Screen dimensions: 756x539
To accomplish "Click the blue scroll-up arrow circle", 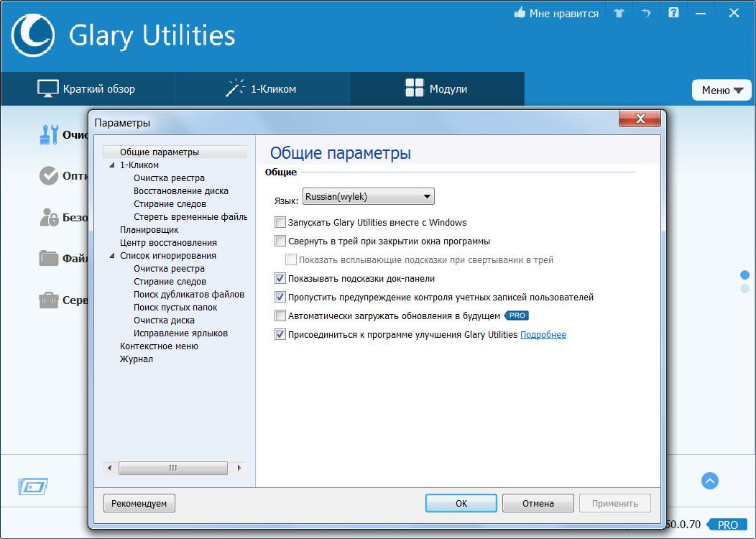I will [710, 481].
